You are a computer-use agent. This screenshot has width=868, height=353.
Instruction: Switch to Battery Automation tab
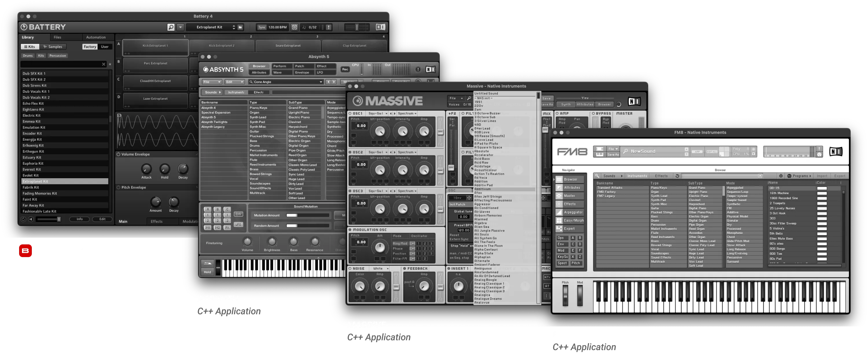point(96,37)
